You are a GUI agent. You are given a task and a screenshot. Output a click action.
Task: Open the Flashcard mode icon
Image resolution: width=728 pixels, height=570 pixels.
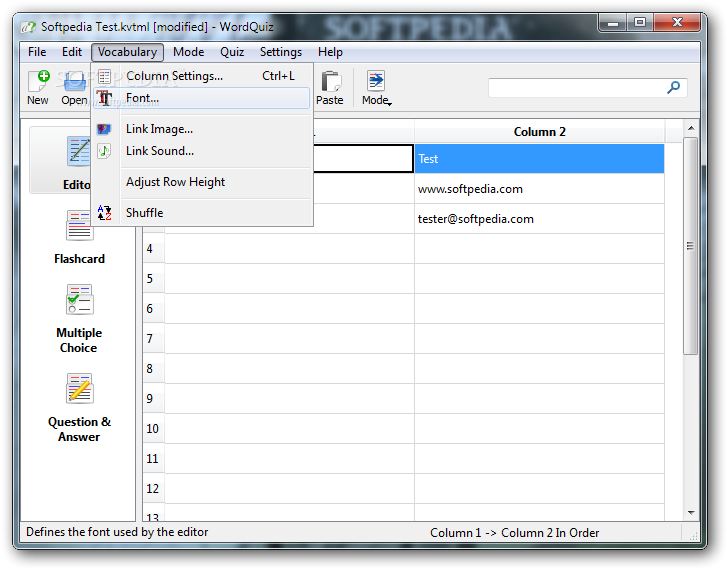(x=79, y=226)
